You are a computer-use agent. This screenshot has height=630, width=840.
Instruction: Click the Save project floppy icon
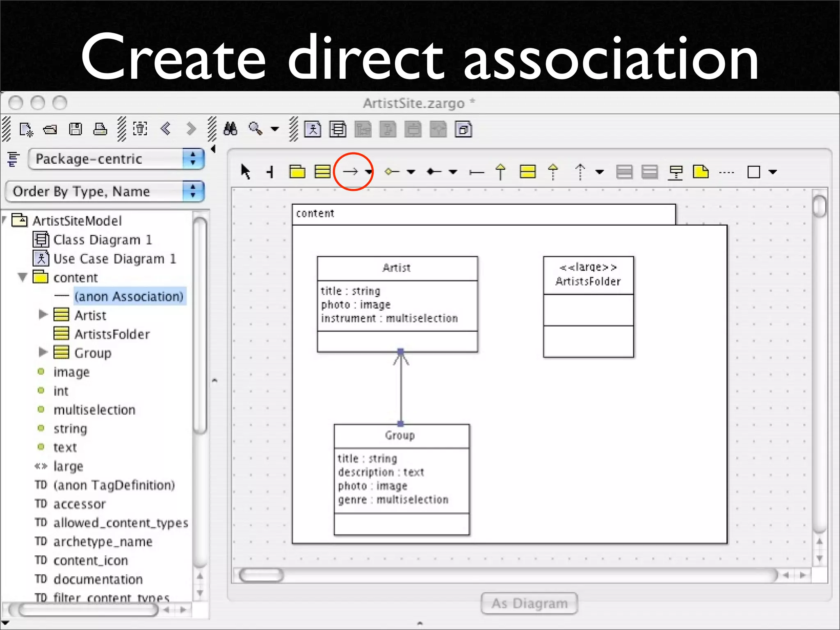coord(75,129)
